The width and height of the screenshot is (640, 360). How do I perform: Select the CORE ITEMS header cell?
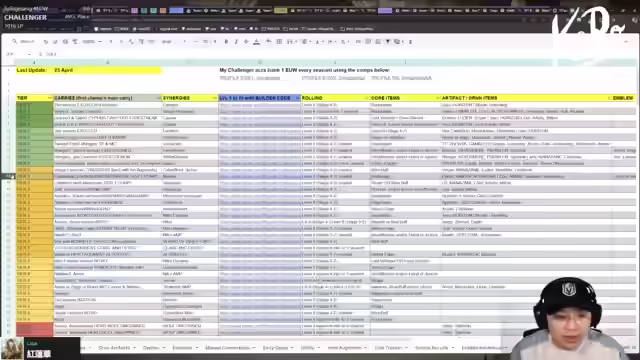click(405, 98)
